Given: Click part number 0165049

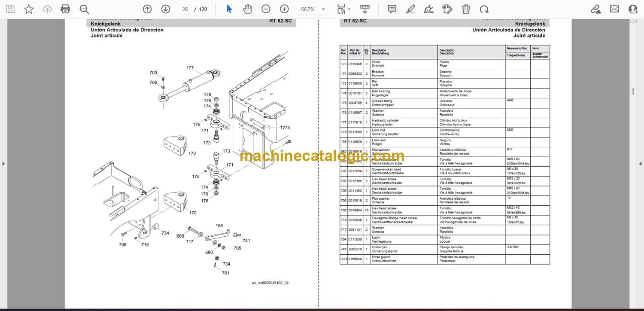Looking at the screenshot, I should click(355, 259).
